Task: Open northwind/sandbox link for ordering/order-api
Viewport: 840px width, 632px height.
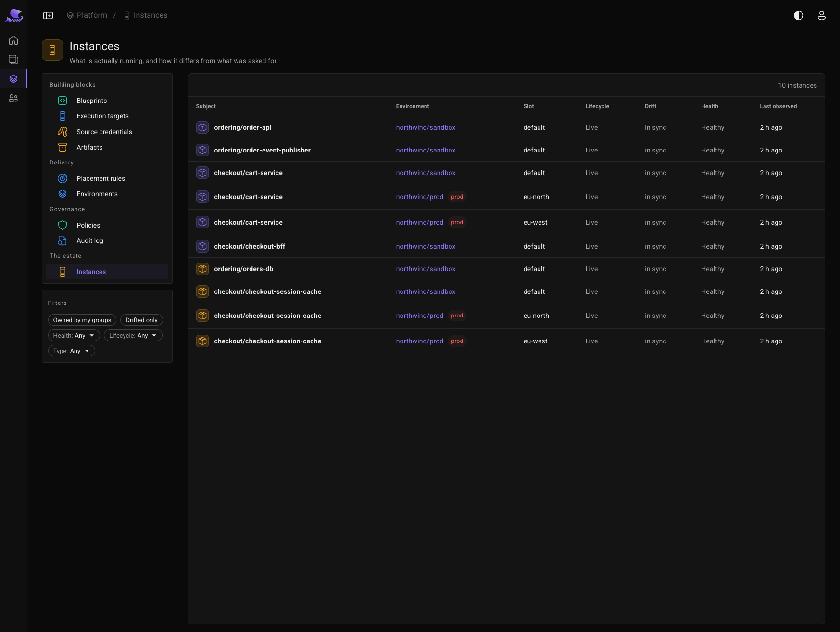Action: pos(426,127)
